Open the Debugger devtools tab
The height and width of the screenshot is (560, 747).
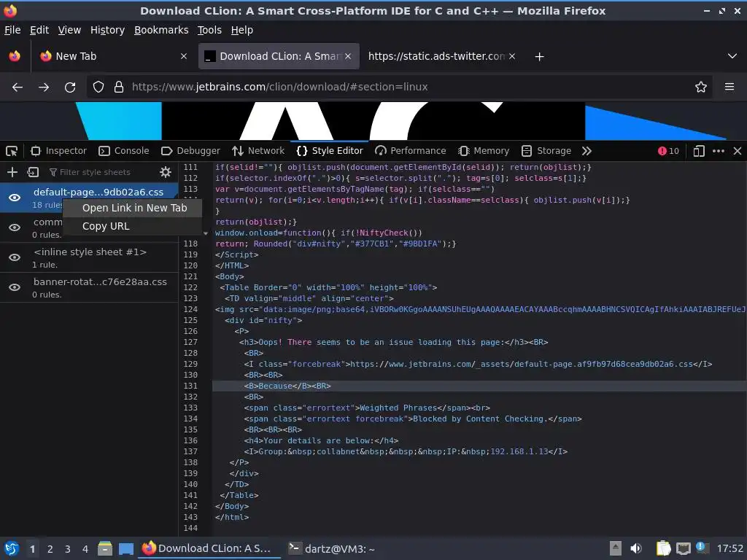(x=190, y=151)
